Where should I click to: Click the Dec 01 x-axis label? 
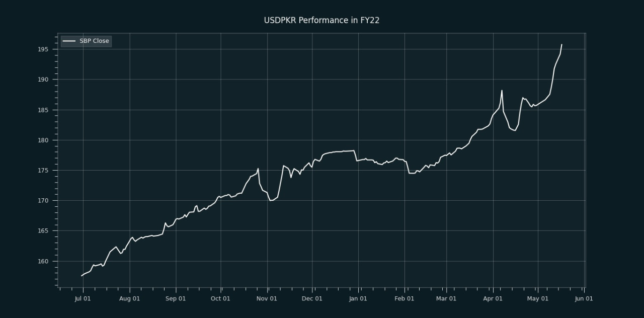[x=312, y=298]
